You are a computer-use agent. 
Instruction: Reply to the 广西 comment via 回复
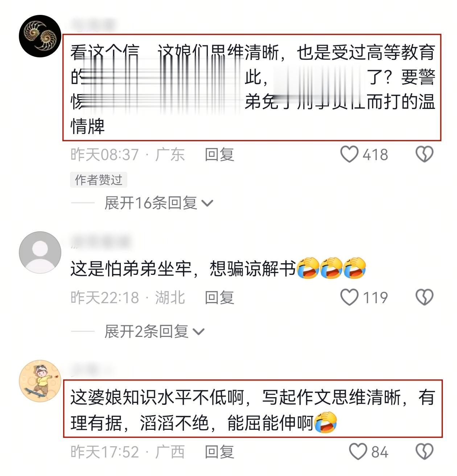coord(219,452)
